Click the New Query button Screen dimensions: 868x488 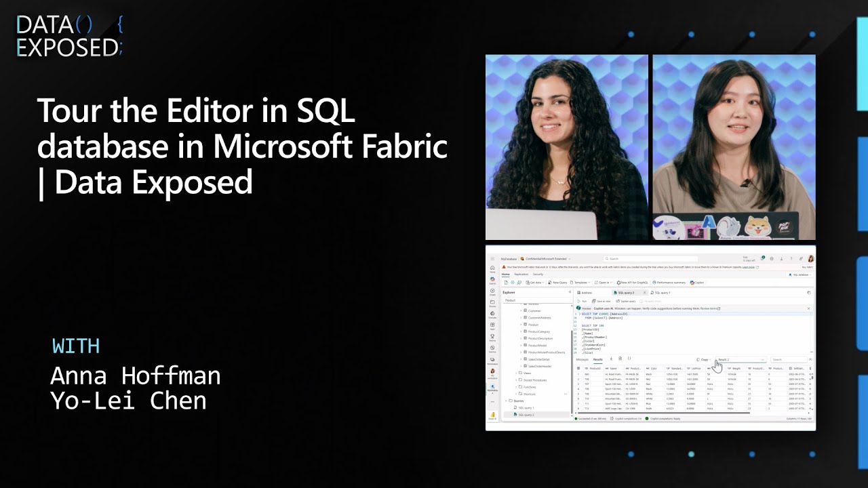click(558, 282)
